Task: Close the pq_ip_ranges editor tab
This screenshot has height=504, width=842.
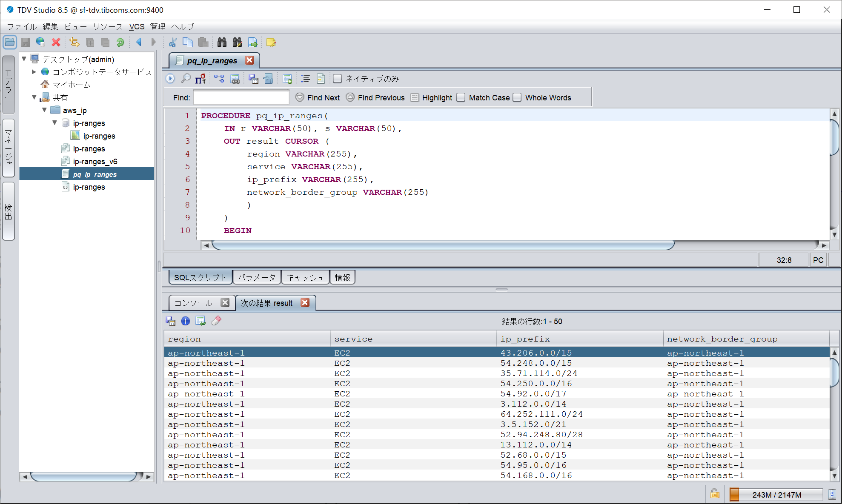Action: [249, 60]
